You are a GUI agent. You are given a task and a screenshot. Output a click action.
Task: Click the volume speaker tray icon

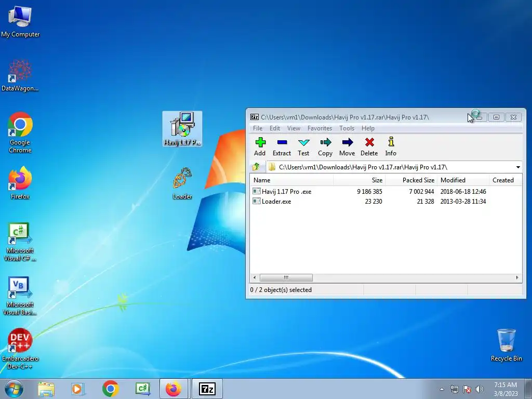coord(480,389)
